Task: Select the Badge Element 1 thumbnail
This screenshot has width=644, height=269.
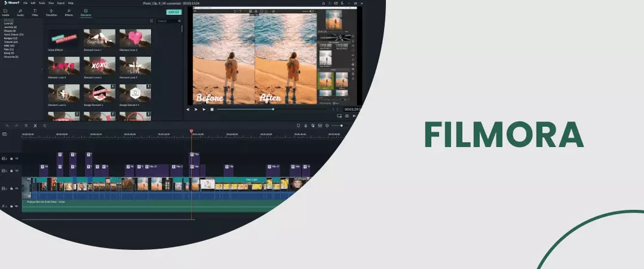Action: pos(99,93)
